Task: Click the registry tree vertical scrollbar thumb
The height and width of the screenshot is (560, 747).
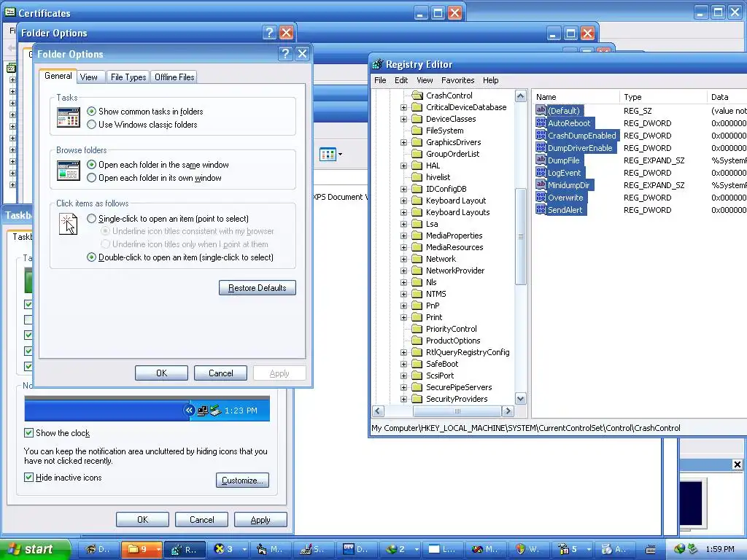Action: pos(521,236)
